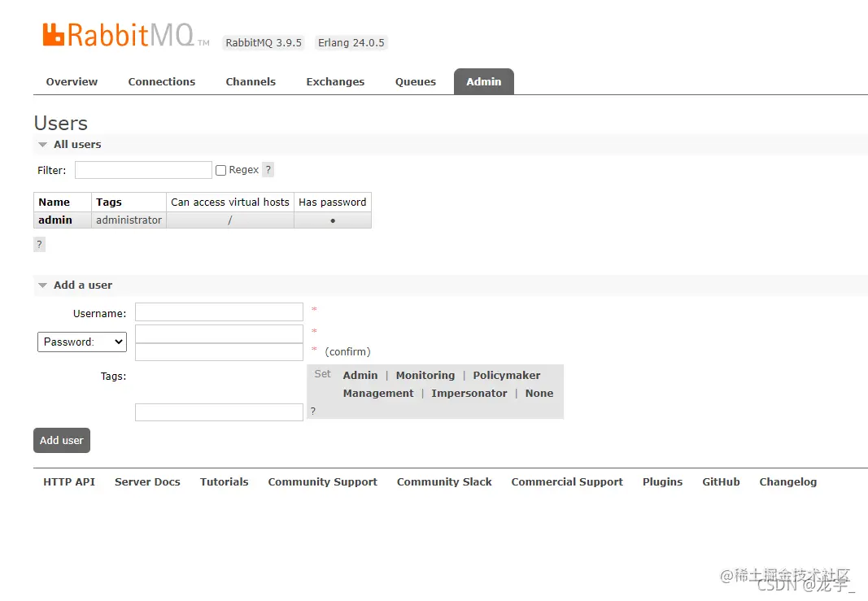
Task: Open the admin user entry
Action: (55, 220)
